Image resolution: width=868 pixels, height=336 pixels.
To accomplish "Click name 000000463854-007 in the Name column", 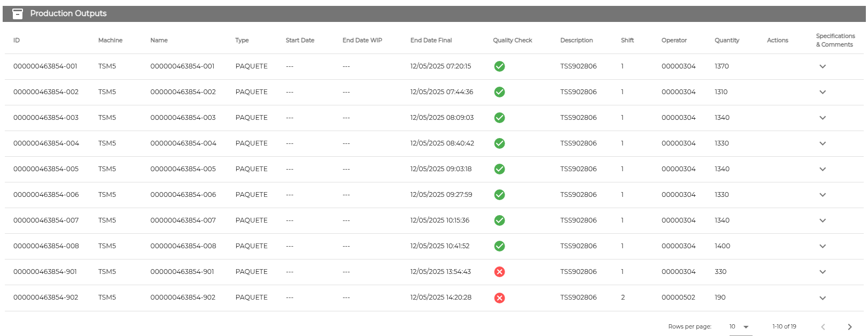I will (183, 220).
